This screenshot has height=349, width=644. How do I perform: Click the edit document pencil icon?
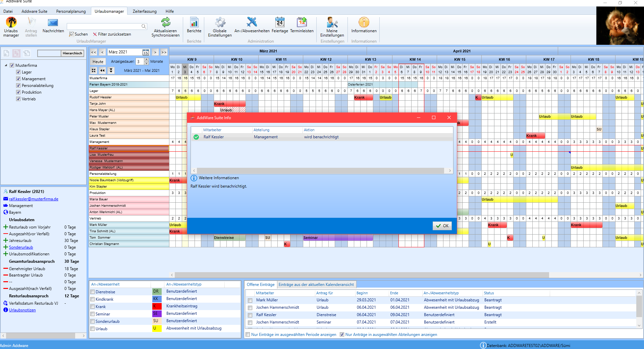tap(27, 53)
